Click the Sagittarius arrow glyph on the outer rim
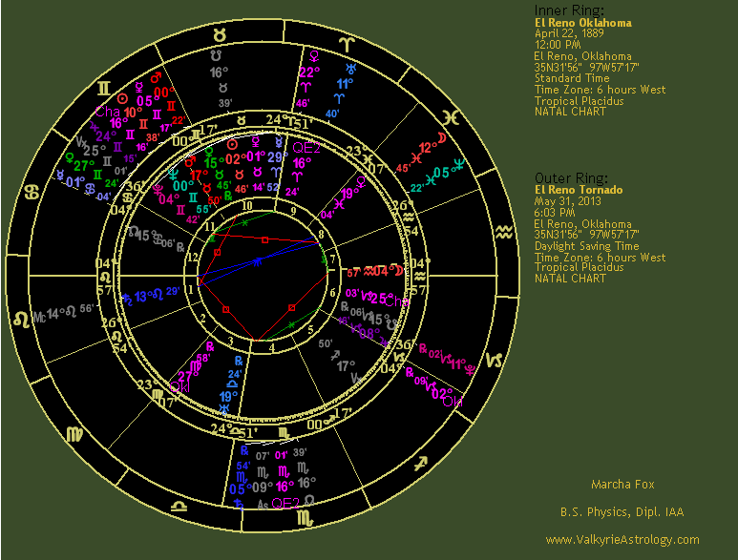The image size is (738, 560). tap(419, 465)
